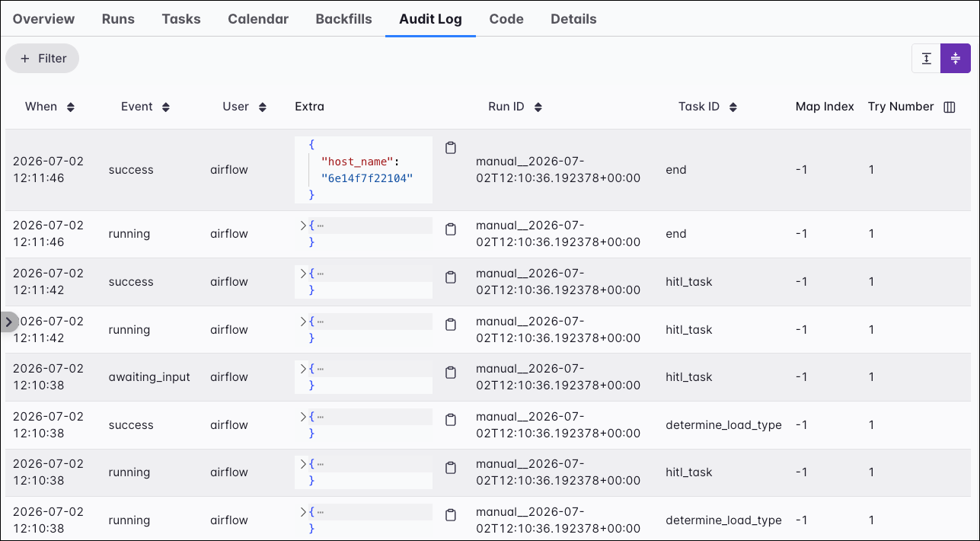Click the 2026-07-02 12:11:46 success timestamp

[x=49, y=170]
